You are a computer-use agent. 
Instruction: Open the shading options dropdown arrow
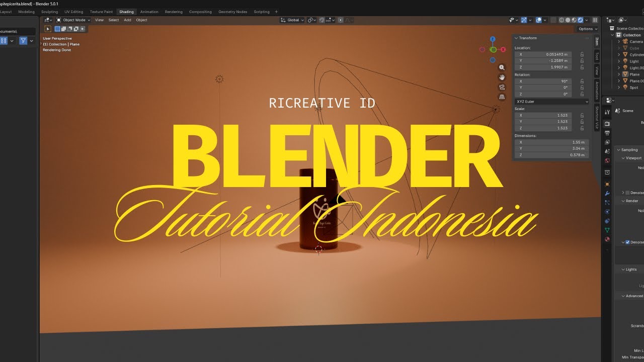587,20
